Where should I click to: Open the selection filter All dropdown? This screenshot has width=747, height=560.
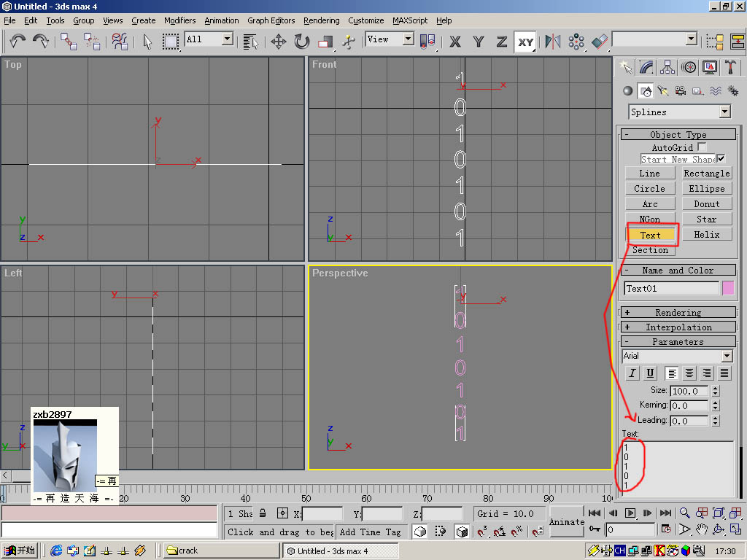click(x=228, y=39)
